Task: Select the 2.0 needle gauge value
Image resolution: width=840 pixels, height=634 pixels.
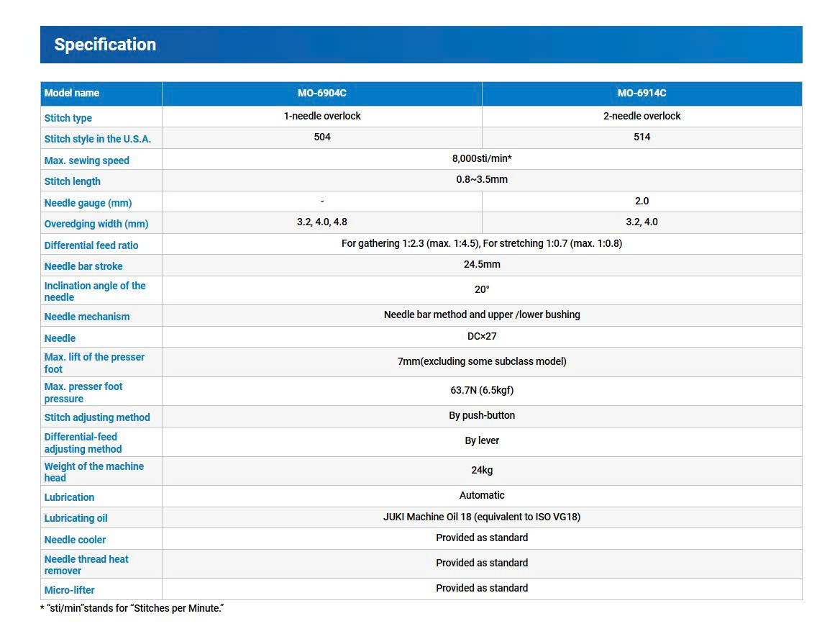Action: pyautogui.click(x=642, y=201)
